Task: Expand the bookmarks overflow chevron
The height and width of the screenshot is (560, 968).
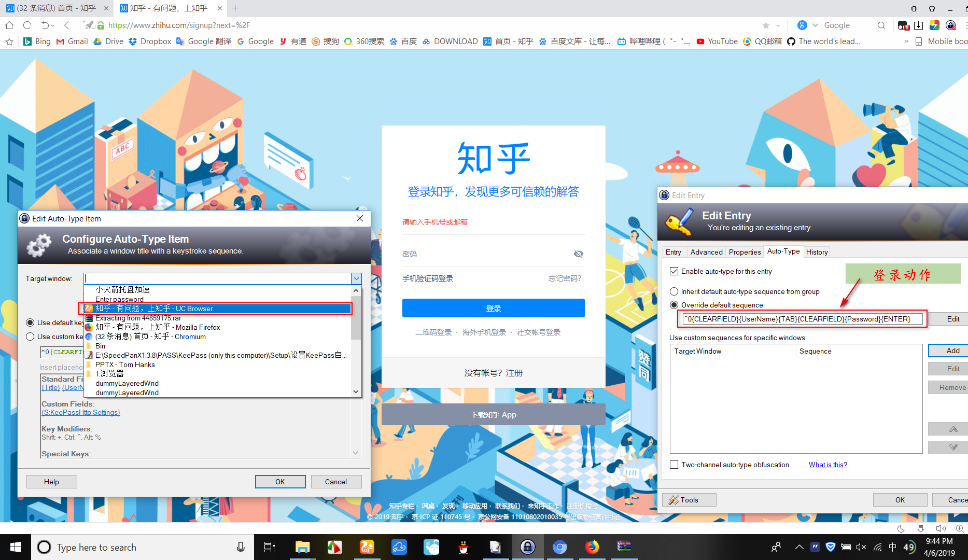Action: 906,41
